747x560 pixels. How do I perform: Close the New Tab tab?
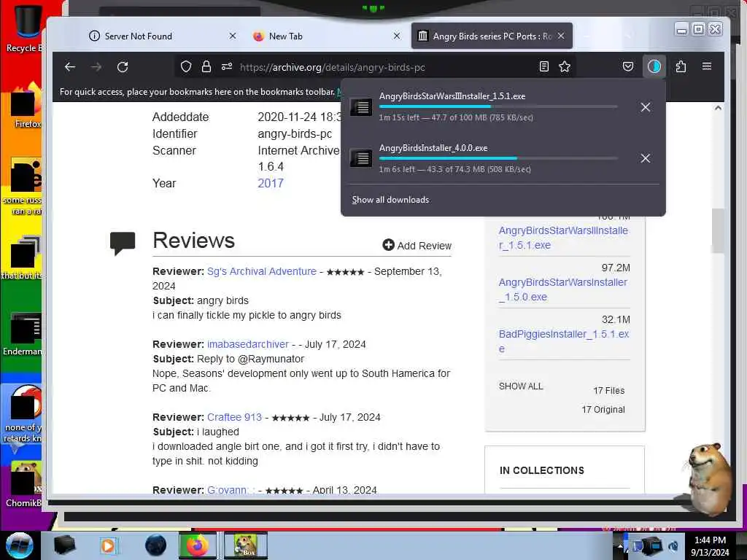coord(396,36)
